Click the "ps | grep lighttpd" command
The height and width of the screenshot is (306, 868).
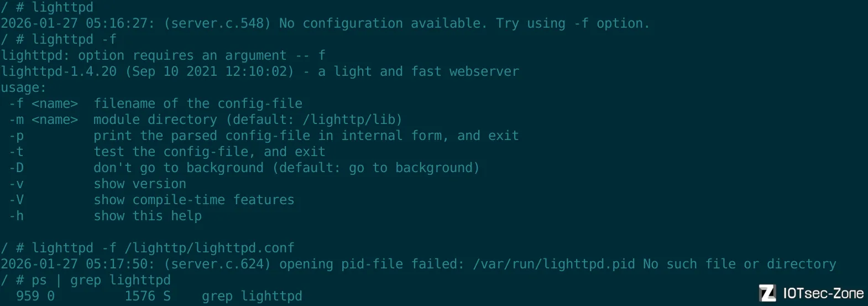pos(101,280)
